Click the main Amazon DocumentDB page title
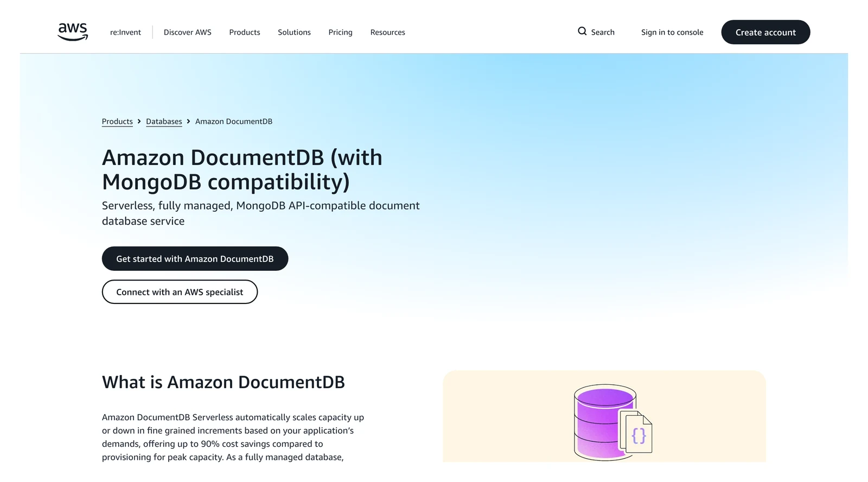 pyautogui.click(x=242, y=169)
